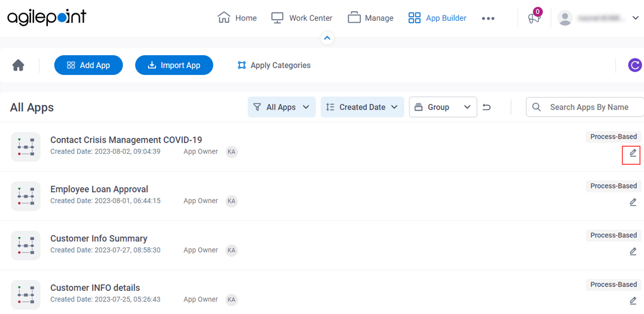This screenshot has width=644, height=314.
Task: Click Process-Based tag on Contact Crisis Management
Action: coord(613,137)
